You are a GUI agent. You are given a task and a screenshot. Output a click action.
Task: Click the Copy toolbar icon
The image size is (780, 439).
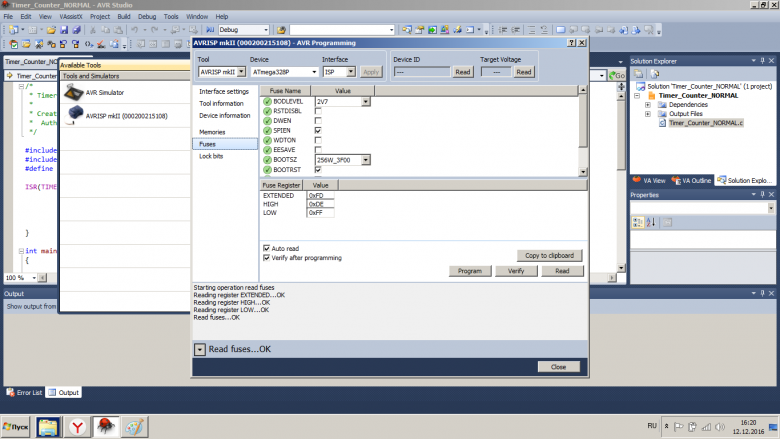(105, 30)
